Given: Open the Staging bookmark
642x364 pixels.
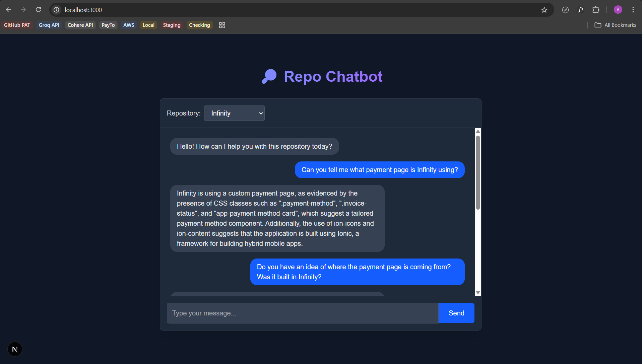Looking at the screenshot, I should click(x=172, y=25).
